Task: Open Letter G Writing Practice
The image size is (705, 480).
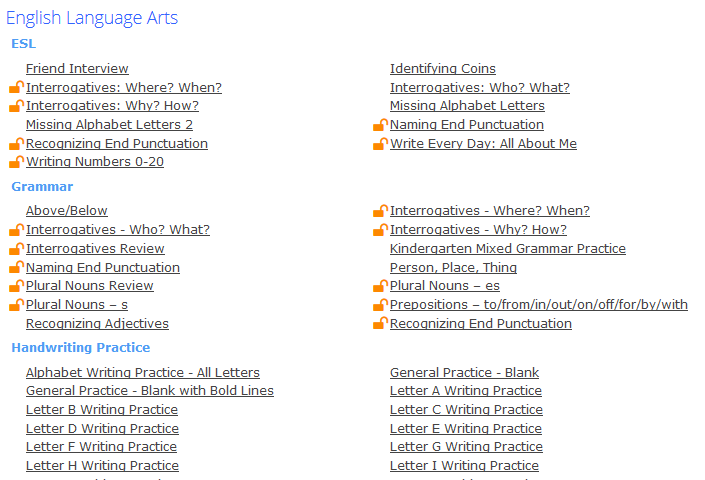Action: click(466, 446)
